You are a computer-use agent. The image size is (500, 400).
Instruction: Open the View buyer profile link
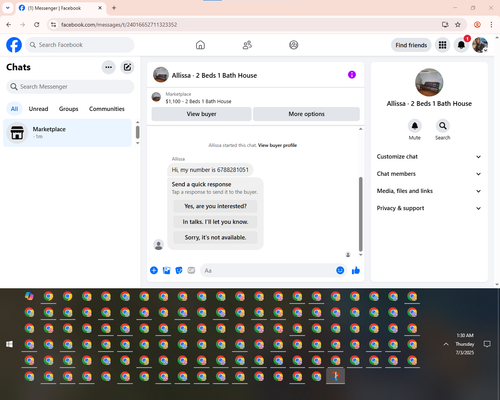277,145
